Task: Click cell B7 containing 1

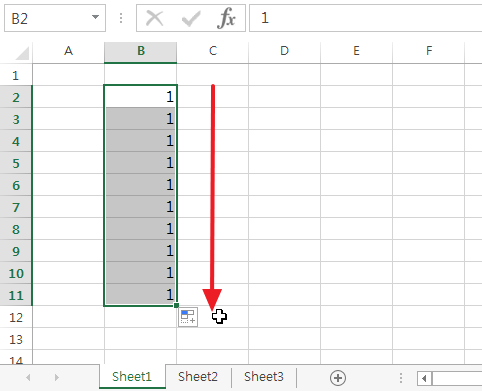Action: coord(141,207)
